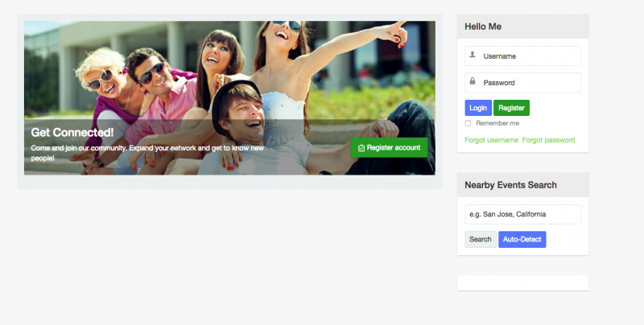Click the 'Come and join our community' text
The width and height of the screenshot is (644, 325).
pos(147,153)
